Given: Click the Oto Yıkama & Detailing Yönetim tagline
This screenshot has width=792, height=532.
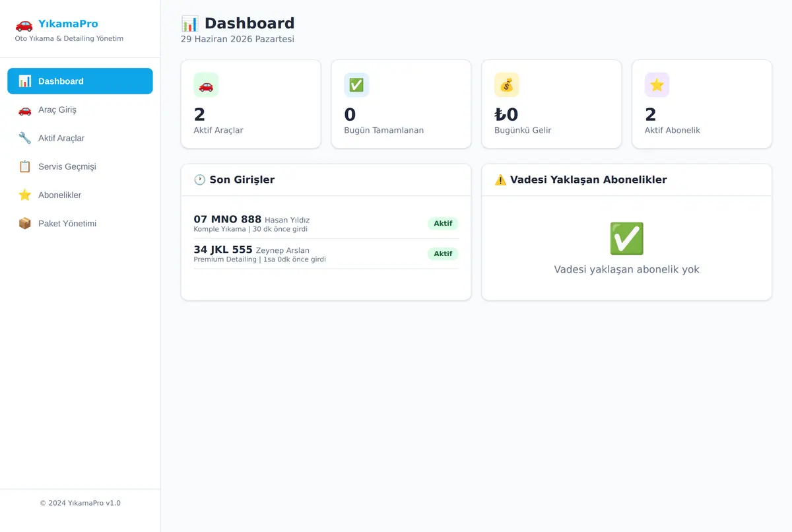Looking at the screenshot, I should tap(69, 38).
